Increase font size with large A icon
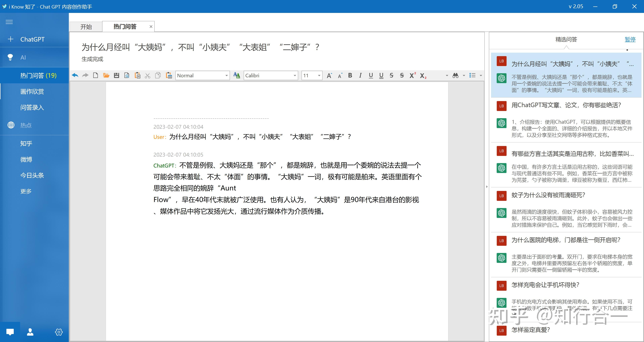Screen dimensions: 644x342 (x=329, y=75)
